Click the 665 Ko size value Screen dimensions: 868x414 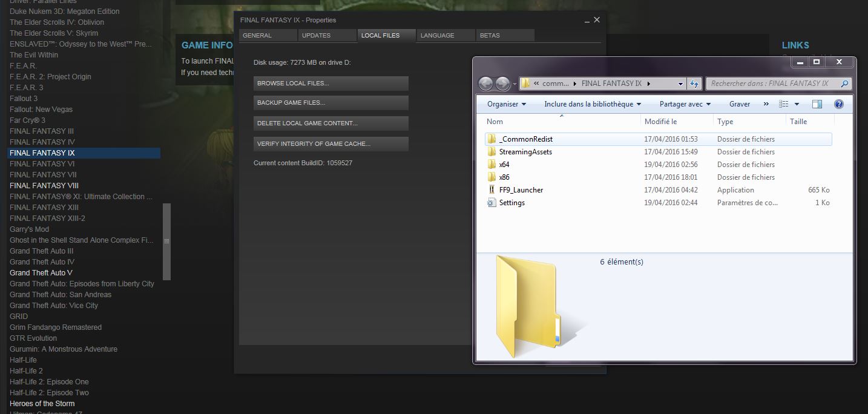(x=819, y=190)
